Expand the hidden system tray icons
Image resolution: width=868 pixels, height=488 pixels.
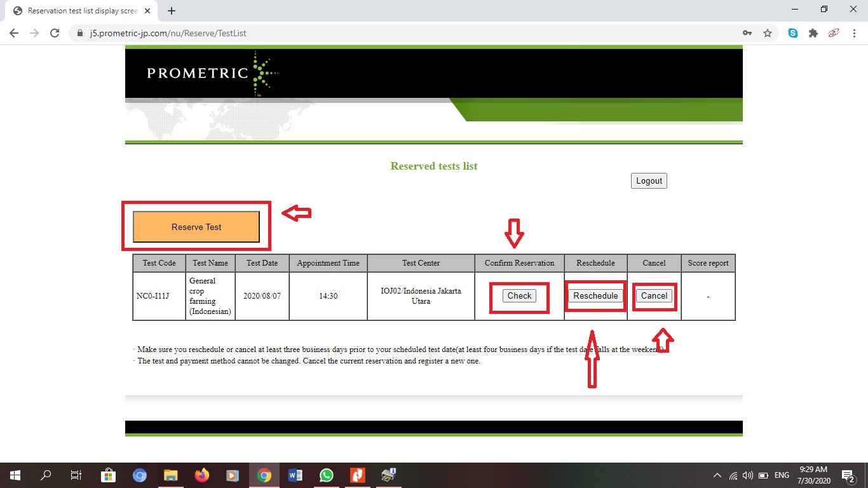(x=717, y=475)
